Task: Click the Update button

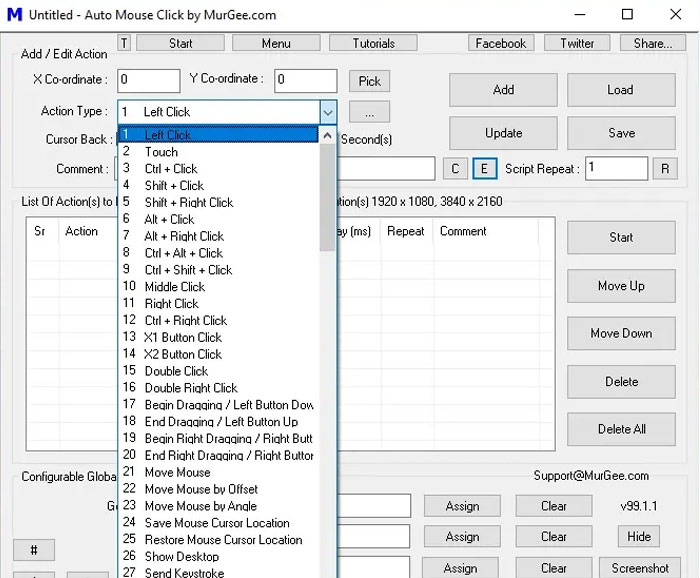Action: (503, 133)
